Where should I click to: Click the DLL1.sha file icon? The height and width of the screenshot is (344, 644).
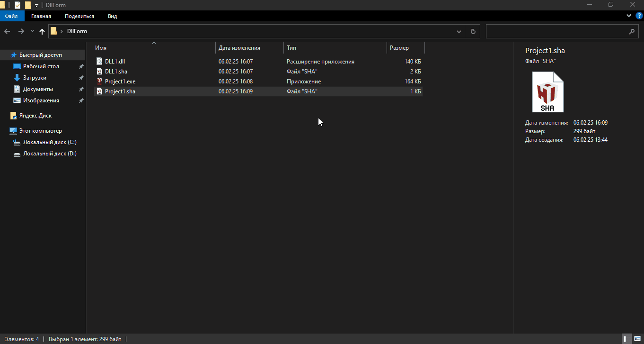pos(99,72)
